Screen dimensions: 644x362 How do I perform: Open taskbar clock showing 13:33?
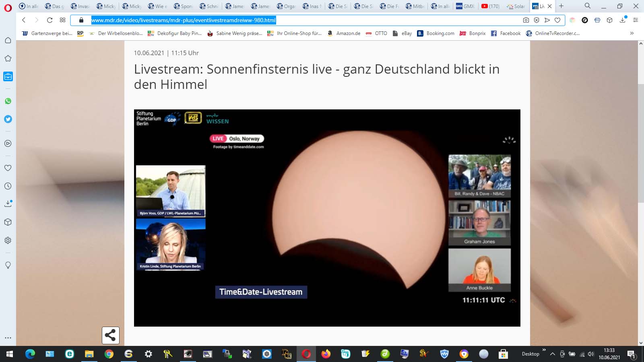[609, 354]
